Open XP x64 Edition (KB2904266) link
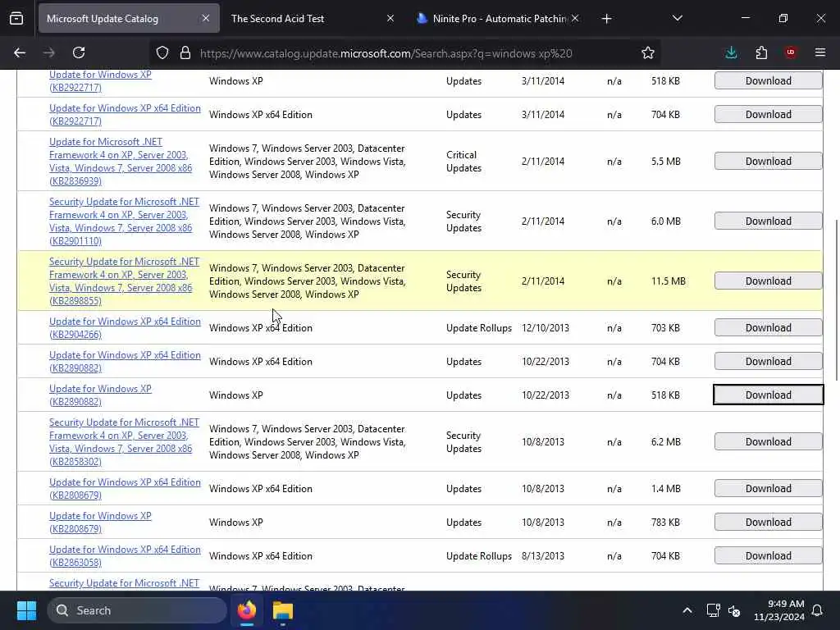This screenshot has width=840, height=630. coord(125,328)
